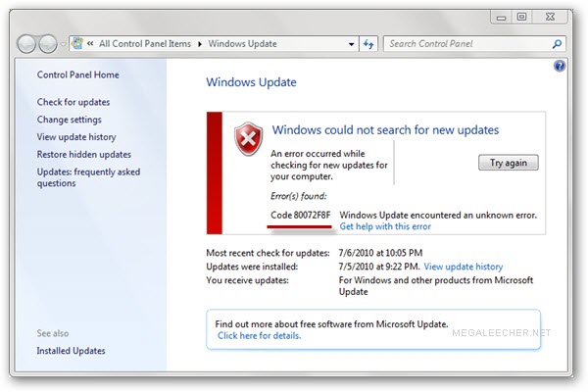Minimize the Windows Update window
This screenshot has height=392, width=588.
click(x=502, y=18)
